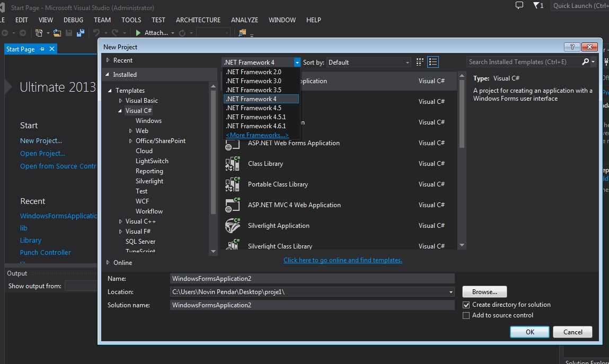Click the help question mark button
609x364 pixels.
click(x=572, y=47)
